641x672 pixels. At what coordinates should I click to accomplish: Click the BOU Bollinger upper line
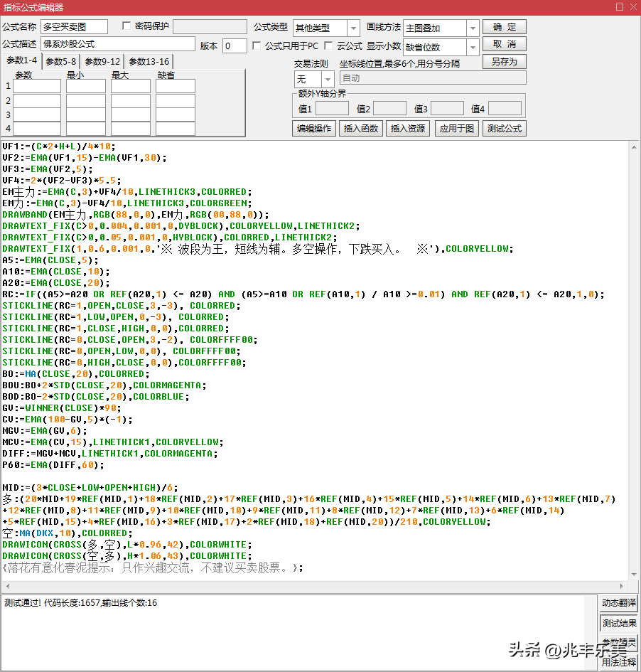tap(104, 385)
